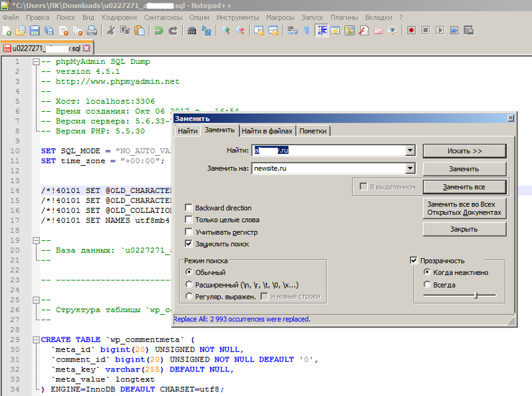Open the 'Синтаксисы' menu
The image size is (532, 396).
pyautogui.click(x=163, y=17)
